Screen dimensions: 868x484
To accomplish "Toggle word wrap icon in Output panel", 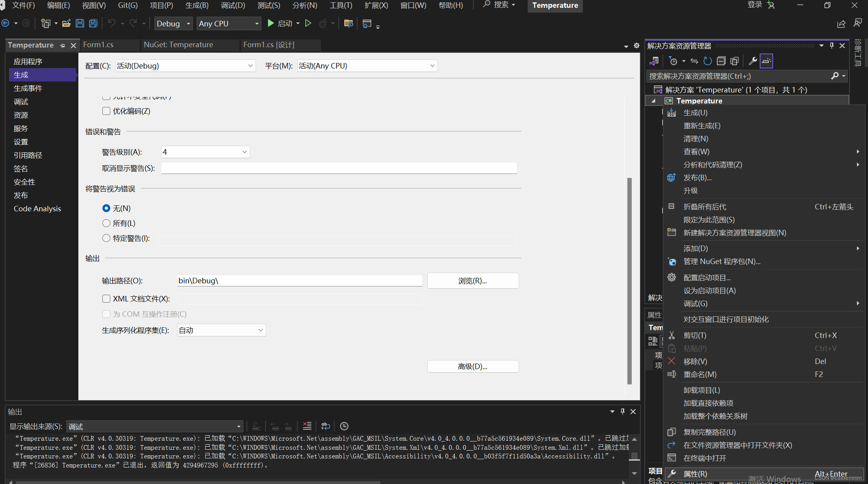I will tap(326, 426).
